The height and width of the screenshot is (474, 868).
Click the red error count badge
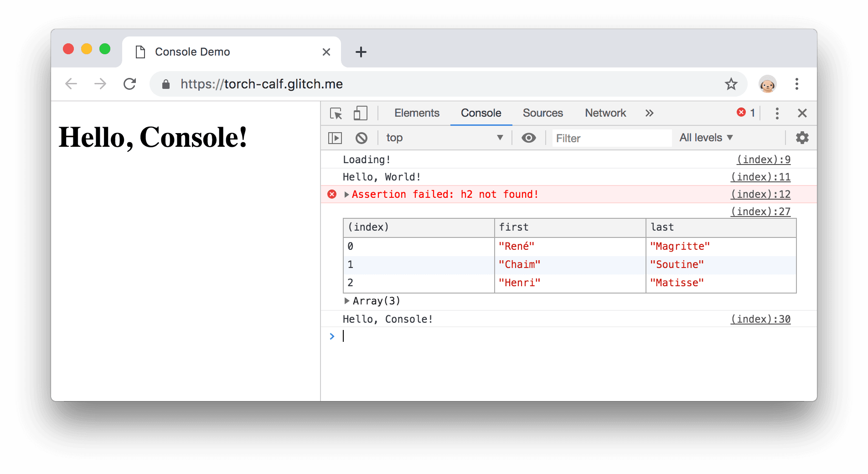pos(745,113)
